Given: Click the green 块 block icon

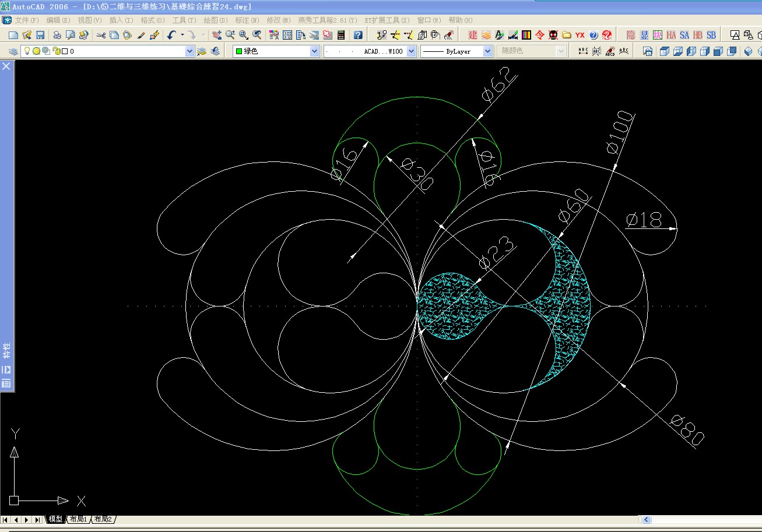Looking at the screenshot, I should click(x=658, y=35).
